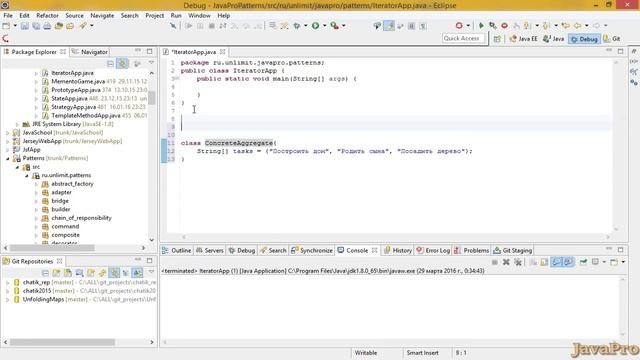Viewport: 640px width, 360px height.
Task: Select the chain_of_responsibility package
Action: coord(81,218)
